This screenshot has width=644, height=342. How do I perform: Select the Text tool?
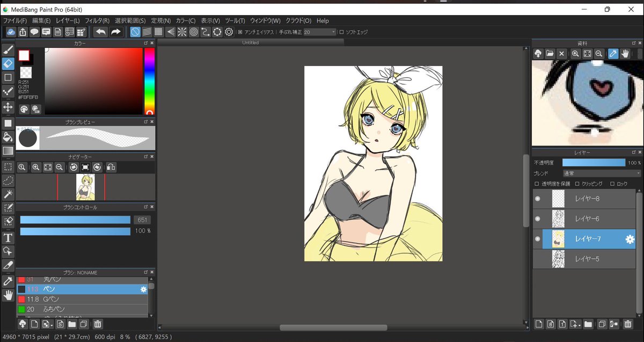(8, 237)
